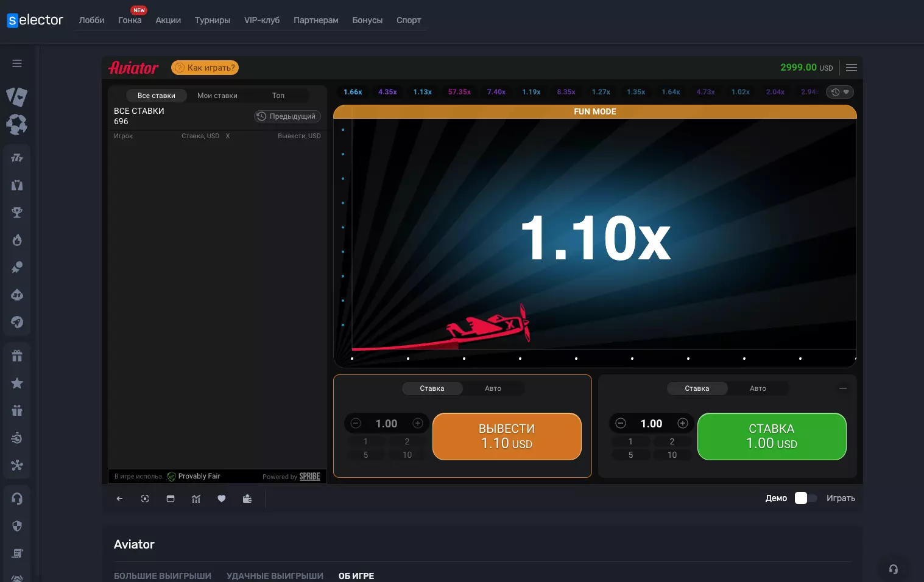924x582 pixels.
Task: Click the soccer ball sports icon in sidebar
Action: click(17, 125)
